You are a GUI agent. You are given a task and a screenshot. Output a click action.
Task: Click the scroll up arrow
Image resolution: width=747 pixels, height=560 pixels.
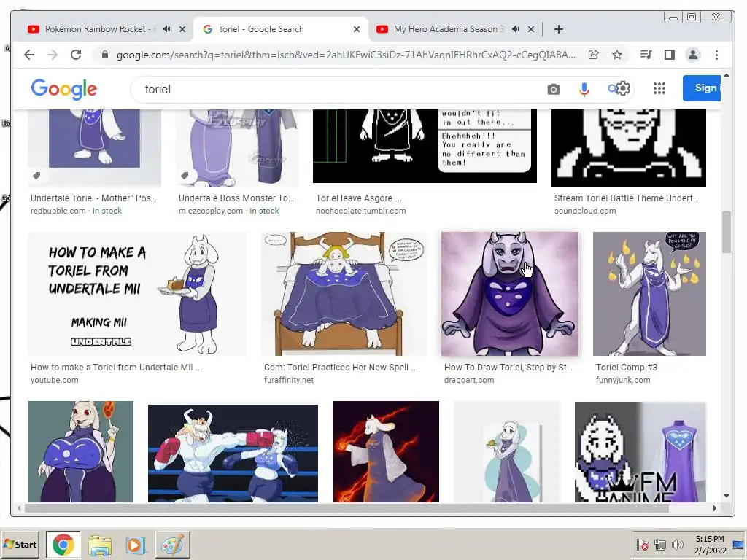click(x=727, y=75)
